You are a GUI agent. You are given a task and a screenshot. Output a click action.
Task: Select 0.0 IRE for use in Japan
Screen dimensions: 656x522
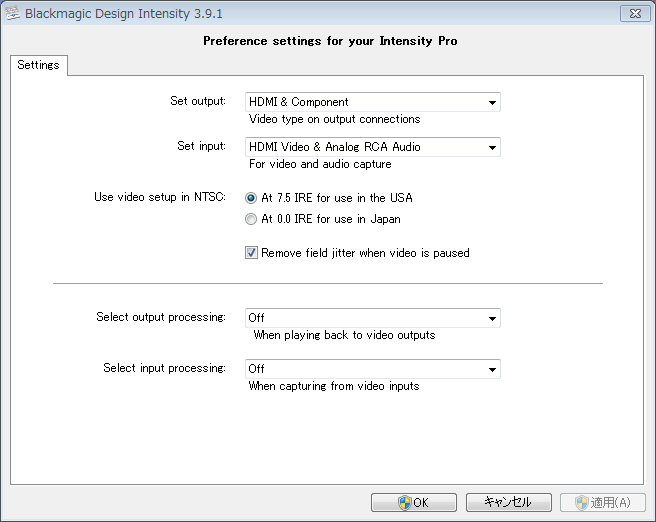(251, 219)
